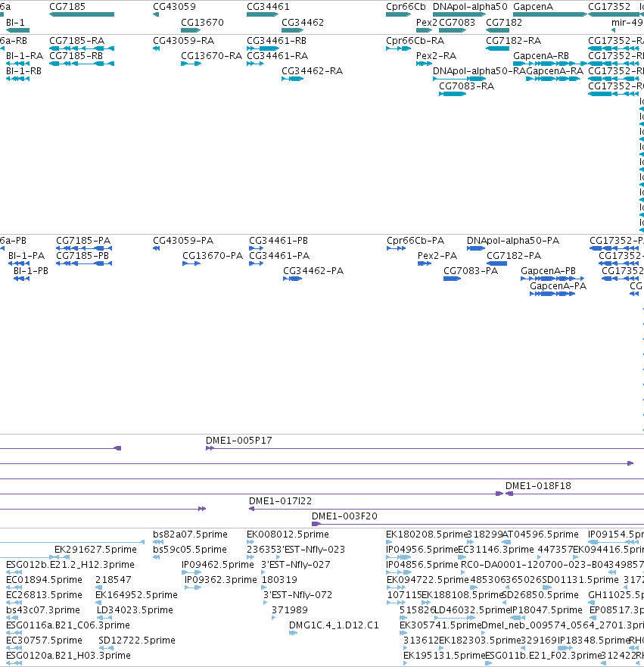Viewport: 644px width, 667px height.
Task: Select protein CG13670-PA
Action: pyautogui.click(x=213, y=256)
